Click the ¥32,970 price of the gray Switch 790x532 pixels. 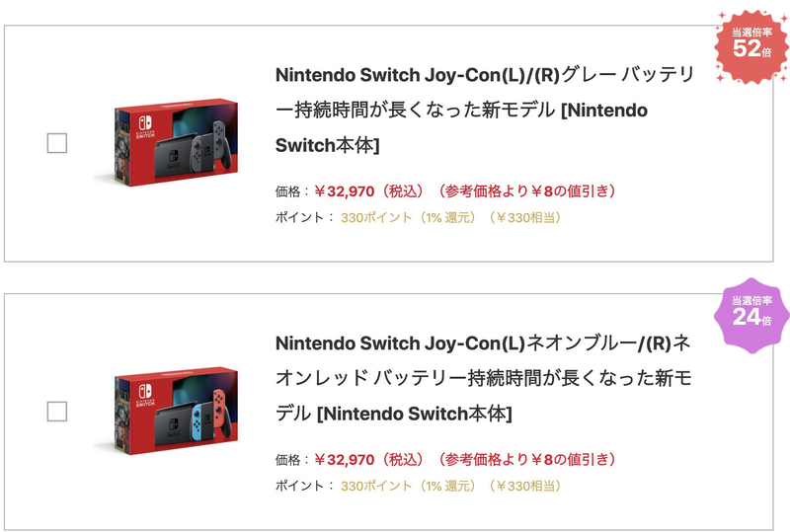point(345,191)
